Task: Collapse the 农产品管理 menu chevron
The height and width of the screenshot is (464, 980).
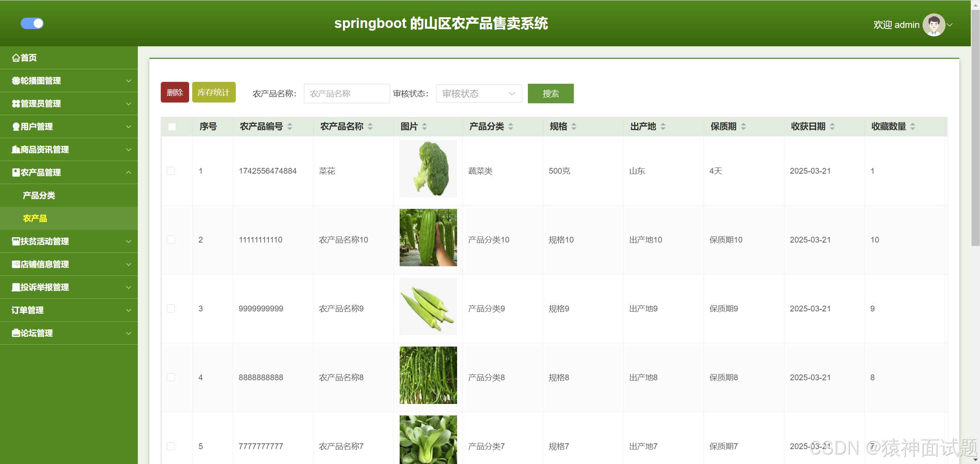Action: (129, 173)
